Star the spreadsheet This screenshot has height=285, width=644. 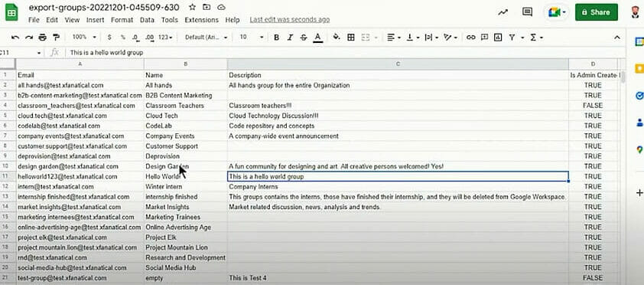(x=192, y=8)
